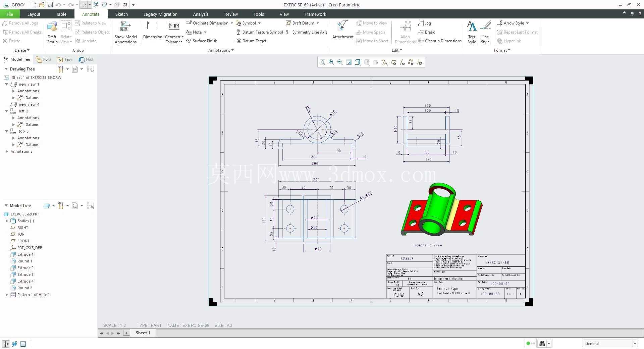This screenshot has height=349, width=644.
Task: Click the Break button in Edit group
Action: tap(427, 32)
